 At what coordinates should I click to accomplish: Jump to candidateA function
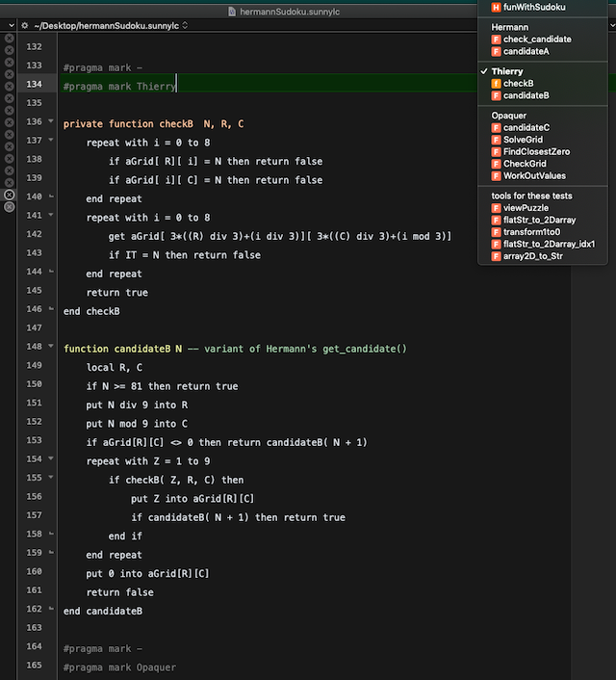[x=526, y=51]
